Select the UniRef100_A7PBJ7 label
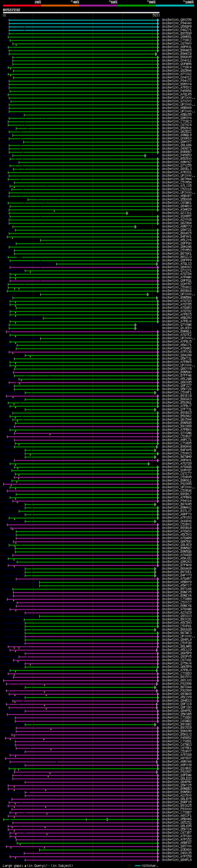The width and height of the screenshot is (197, 868). click(176, 406)
